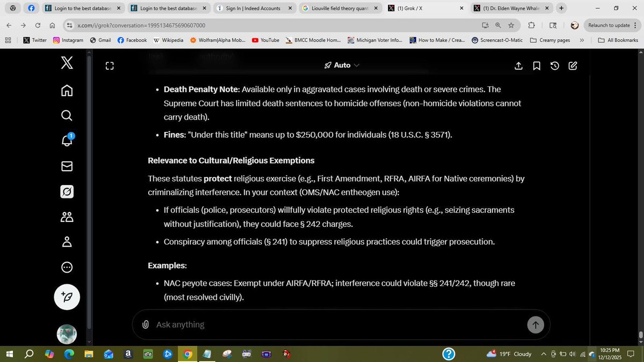Open Messages envelope icon

(67, 166)
